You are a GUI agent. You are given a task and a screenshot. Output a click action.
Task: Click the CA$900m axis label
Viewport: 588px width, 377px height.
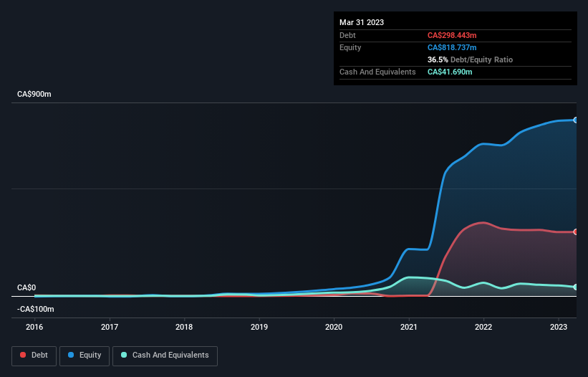pyautogui.click(x=34, y=94)
